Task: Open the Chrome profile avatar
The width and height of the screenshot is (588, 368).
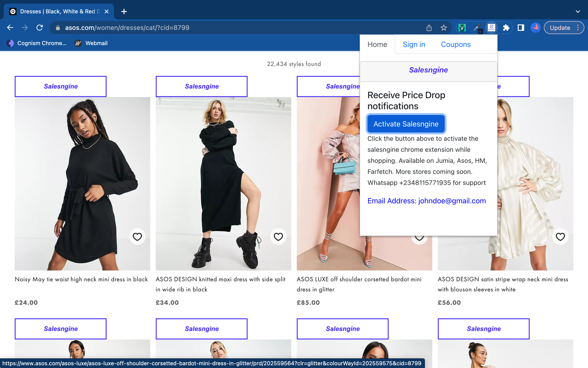Action: [536, 28]
